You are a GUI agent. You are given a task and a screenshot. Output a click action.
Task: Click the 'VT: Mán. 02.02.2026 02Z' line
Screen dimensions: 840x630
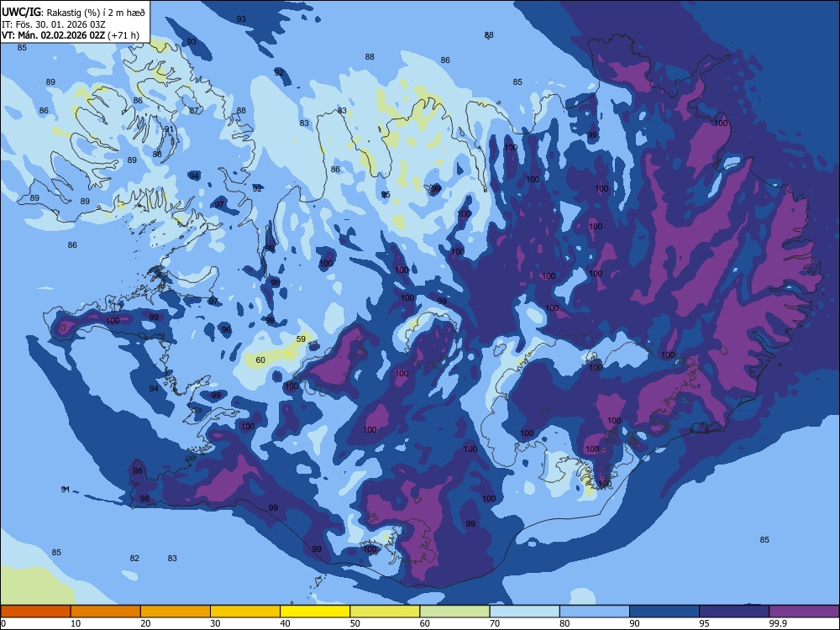(54, 35)
